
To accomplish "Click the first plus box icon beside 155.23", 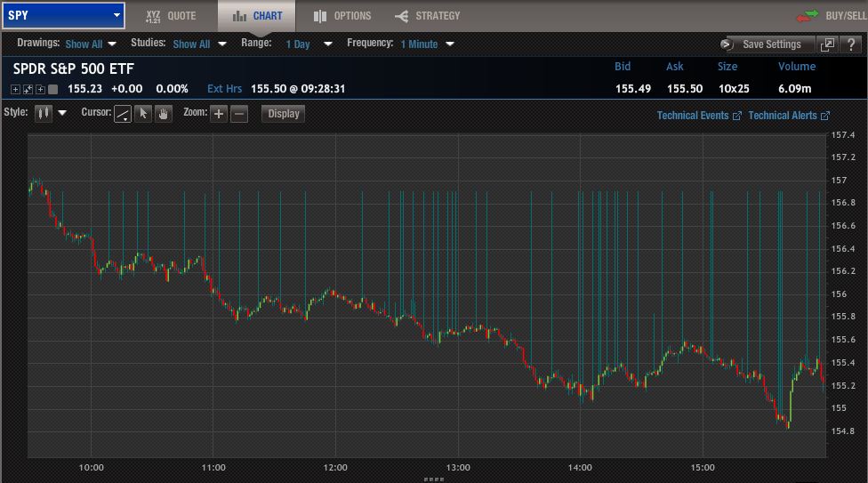I will click(15, 89).
